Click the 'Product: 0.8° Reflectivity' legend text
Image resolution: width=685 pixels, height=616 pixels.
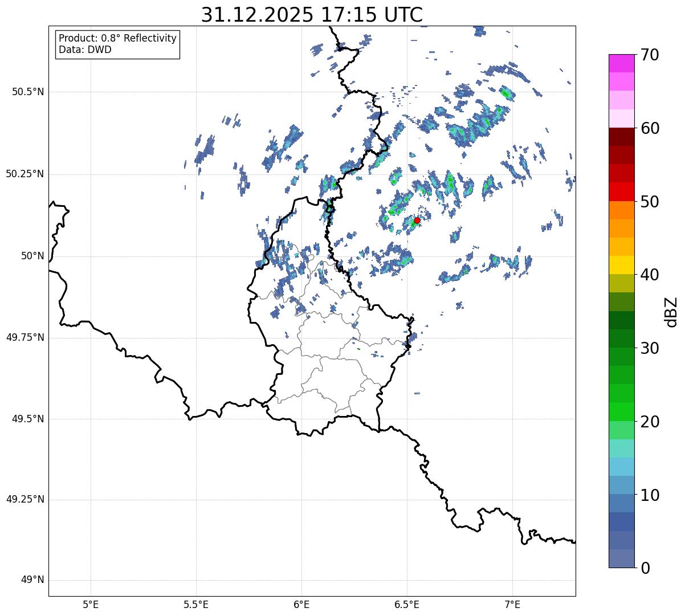click(x=118, y=38)
